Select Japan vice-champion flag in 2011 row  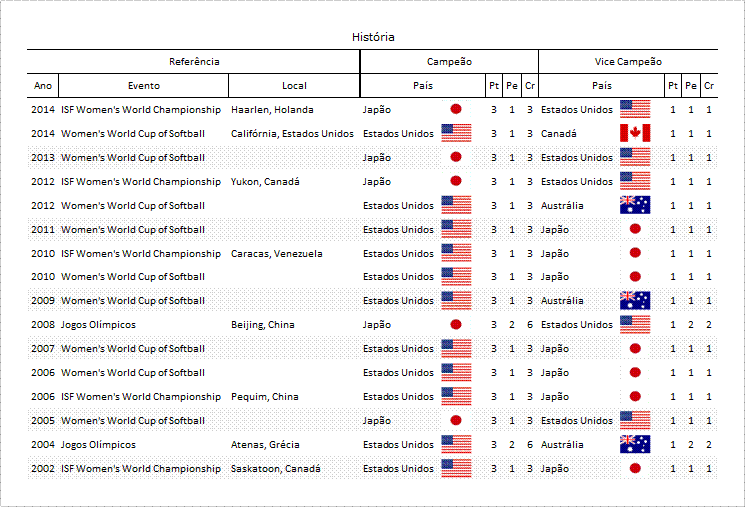635,229
